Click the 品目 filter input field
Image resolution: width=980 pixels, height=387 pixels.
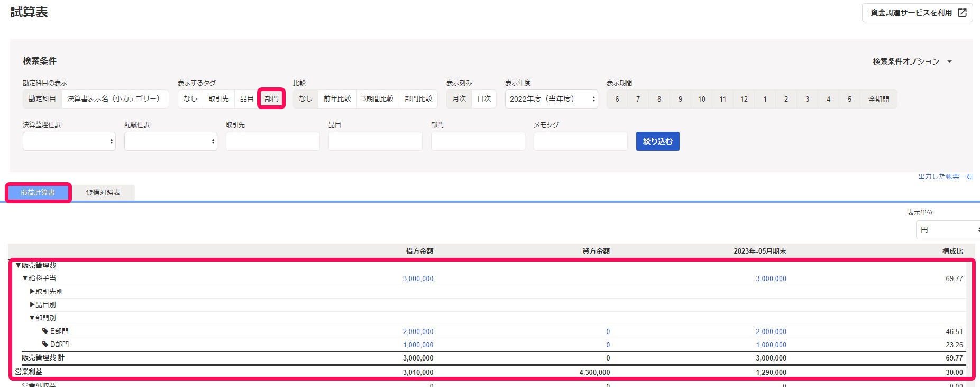pos(375,141)
